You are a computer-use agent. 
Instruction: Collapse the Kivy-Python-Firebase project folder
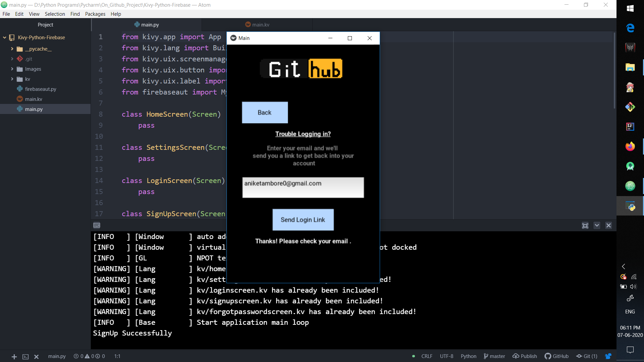[x=5, y=38]
